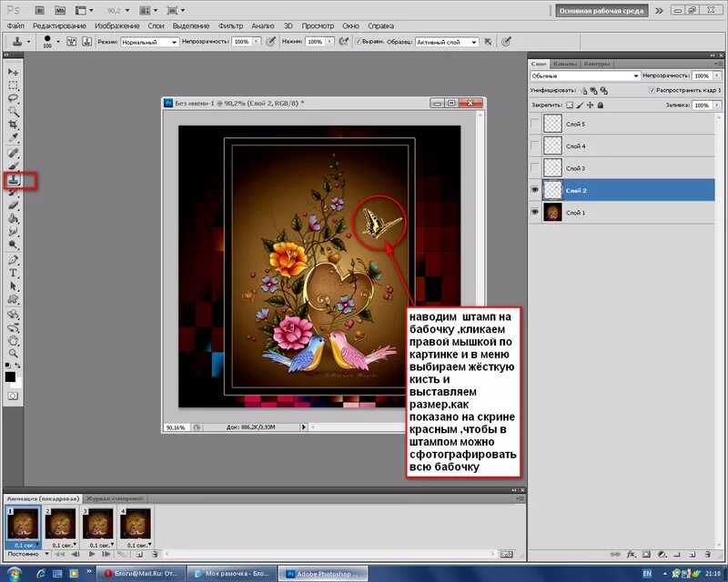Duplicate selected animation frame icon

tap(139, 554)
